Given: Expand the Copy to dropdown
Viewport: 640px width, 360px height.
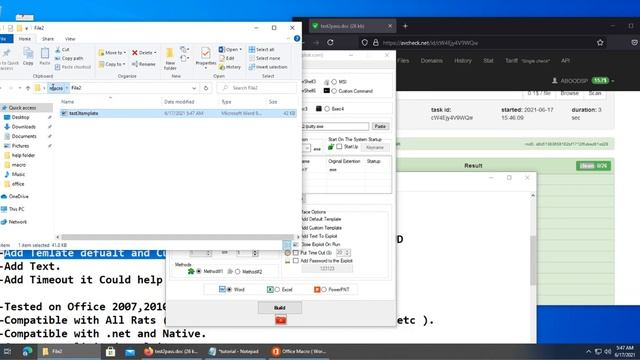Looking at the screenshot, I should point(124,64).
